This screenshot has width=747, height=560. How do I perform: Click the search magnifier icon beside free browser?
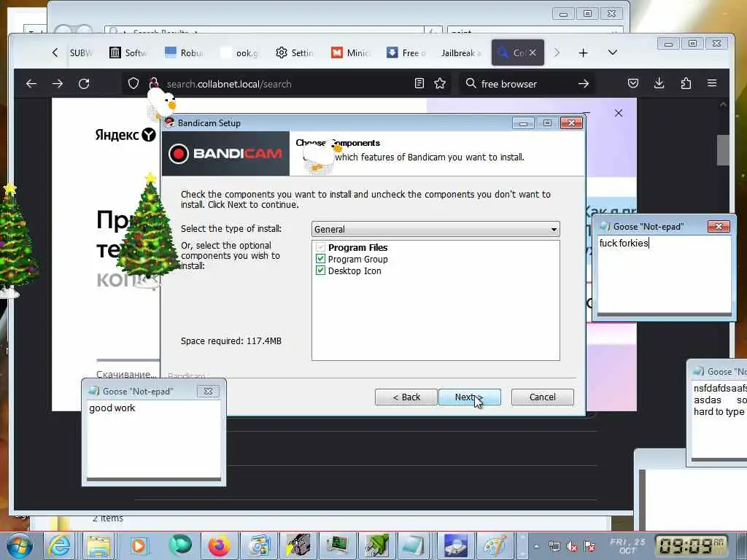coord(471,83)
